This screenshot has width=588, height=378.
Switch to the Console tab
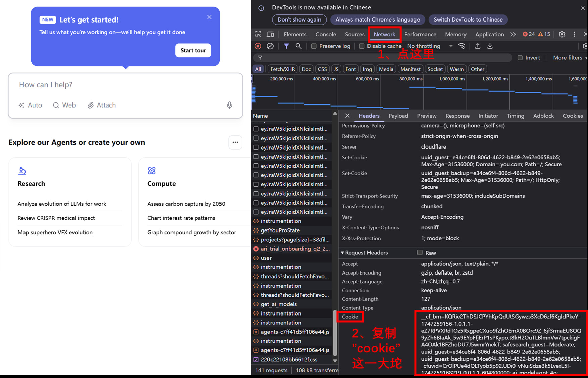click(326, 34)
